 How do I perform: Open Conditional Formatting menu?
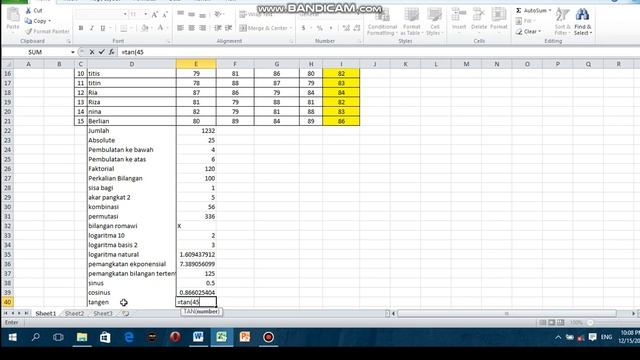(382, 22)
